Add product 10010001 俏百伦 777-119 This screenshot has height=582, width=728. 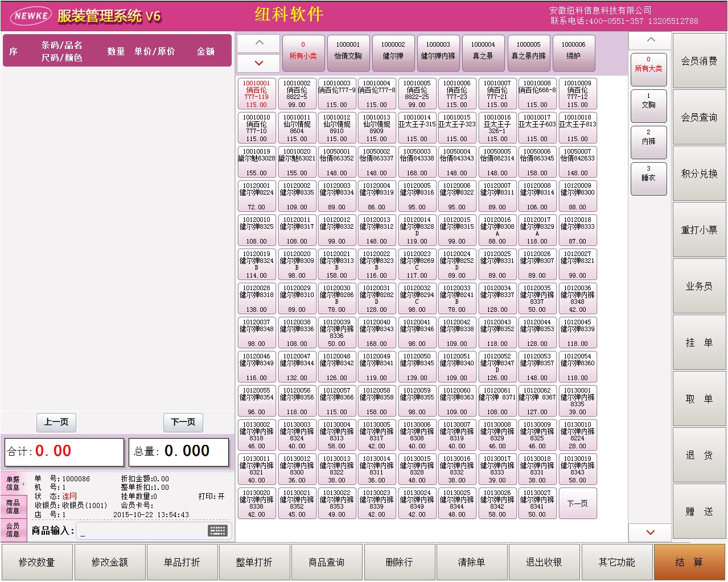(256, 94)
